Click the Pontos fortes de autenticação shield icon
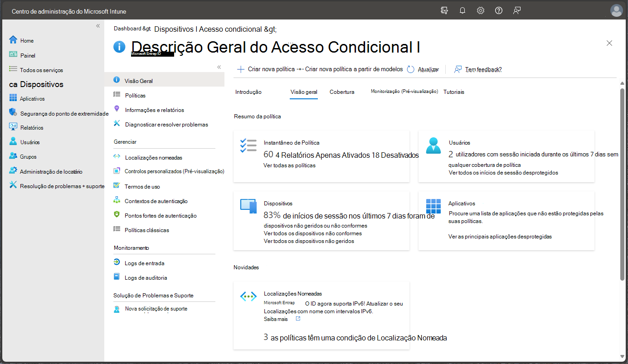The width and height of the screenshot is (628, 364). (x=117, y=215)
